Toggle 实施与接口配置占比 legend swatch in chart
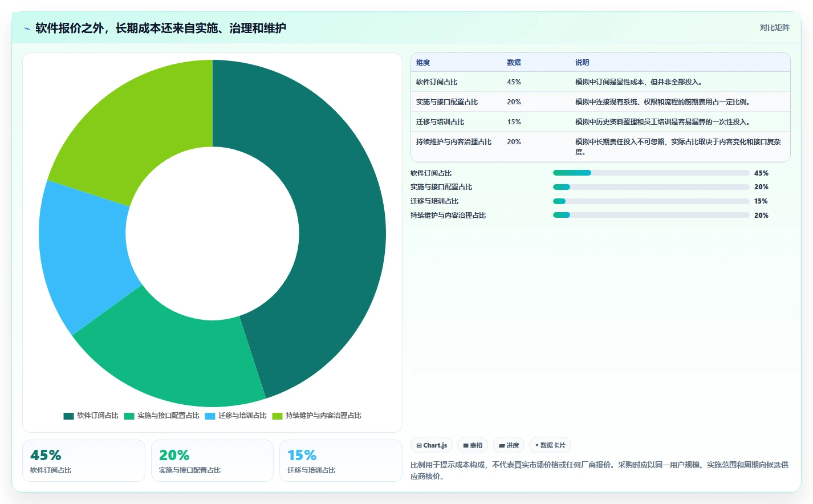The height and width of the screenshot is (504, 813). click(129, 416)
